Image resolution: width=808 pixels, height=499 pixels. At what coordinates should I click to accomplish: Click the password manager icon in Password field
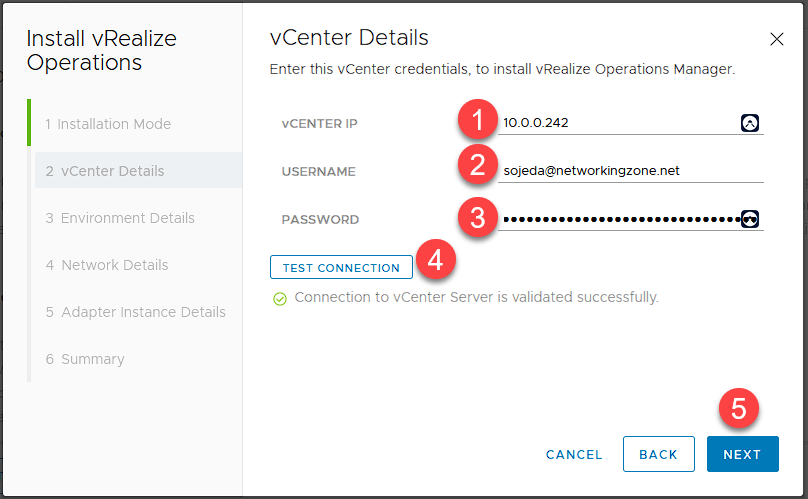750,219
